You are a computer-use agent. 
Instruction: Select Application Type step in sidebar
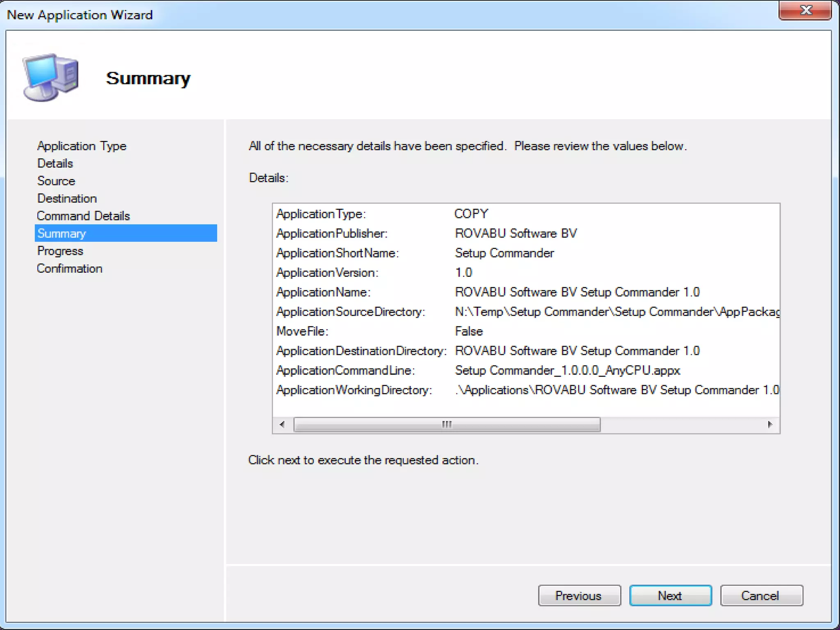coord(82,146)
